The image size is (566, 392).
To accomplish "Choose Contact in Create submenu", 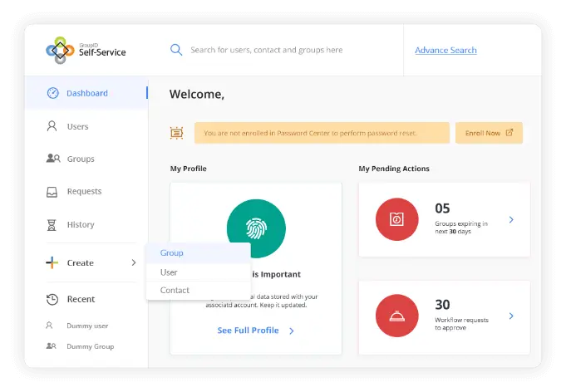I will click(x=175, y=291).
